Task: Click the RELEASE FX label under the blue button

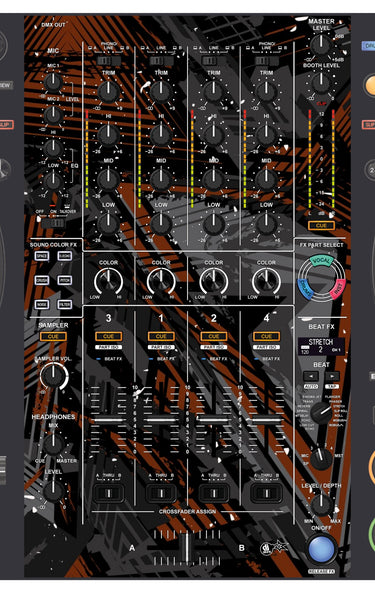Action: (x=321, y=571)
